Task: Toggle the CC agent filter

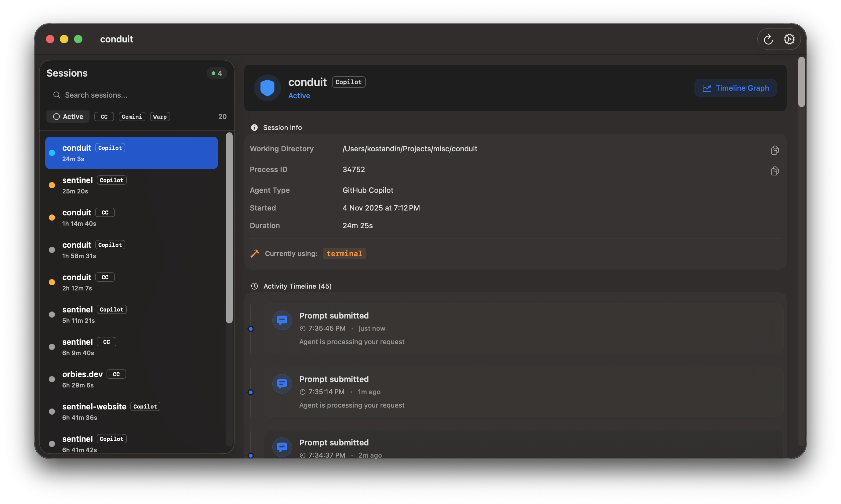Action: click(104, 117)
